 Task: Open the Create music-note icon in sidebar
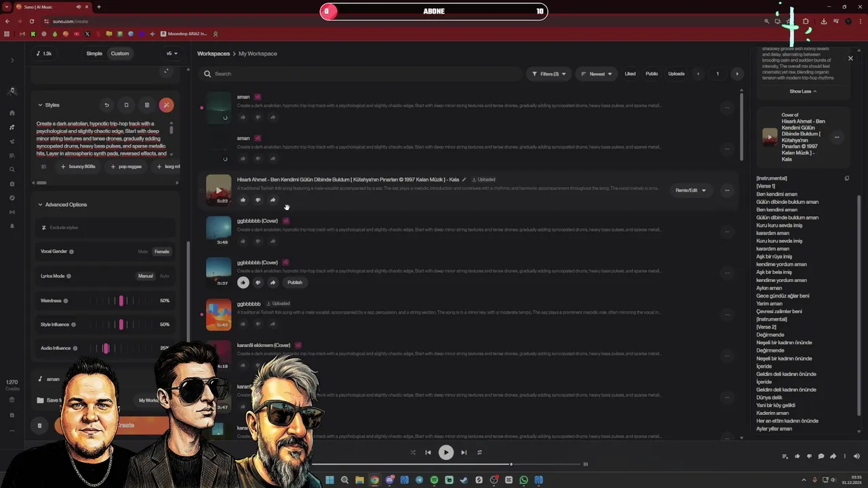pyautogui.click(x=12, y=127)
